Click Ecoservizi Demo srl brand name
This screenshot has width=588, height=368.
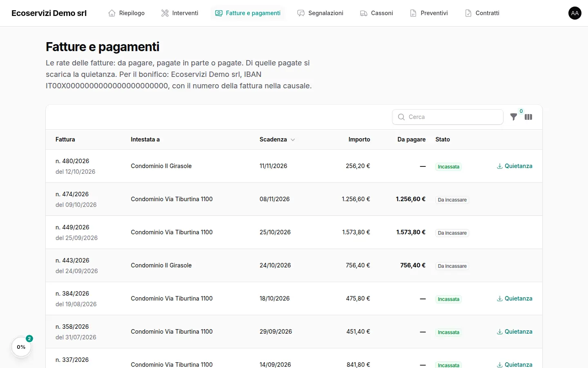[49, 13]
